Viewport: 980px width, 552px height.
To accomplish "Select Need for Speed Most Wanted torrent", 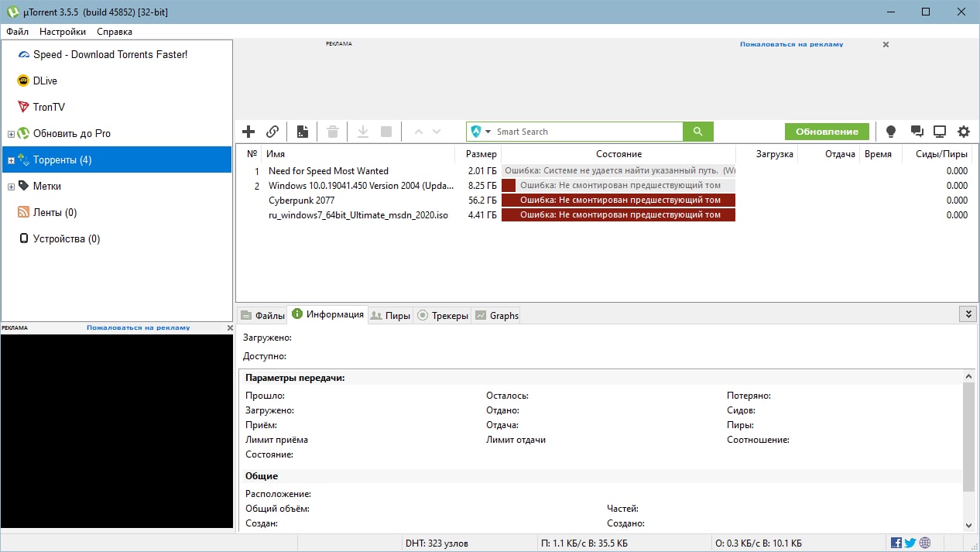I will coord(328,171).
